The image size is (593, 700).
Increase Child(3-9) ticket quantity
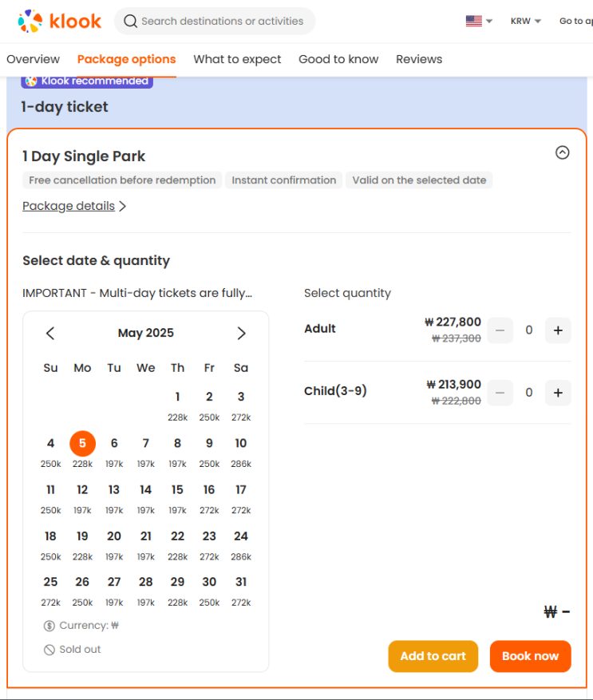(558, 392)
